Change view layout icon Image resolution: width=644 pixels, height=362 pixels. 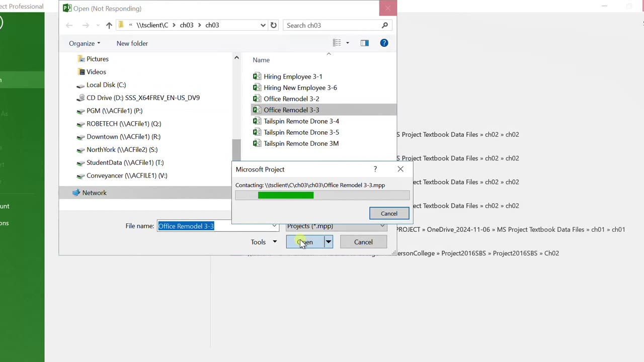click(337, 43)
